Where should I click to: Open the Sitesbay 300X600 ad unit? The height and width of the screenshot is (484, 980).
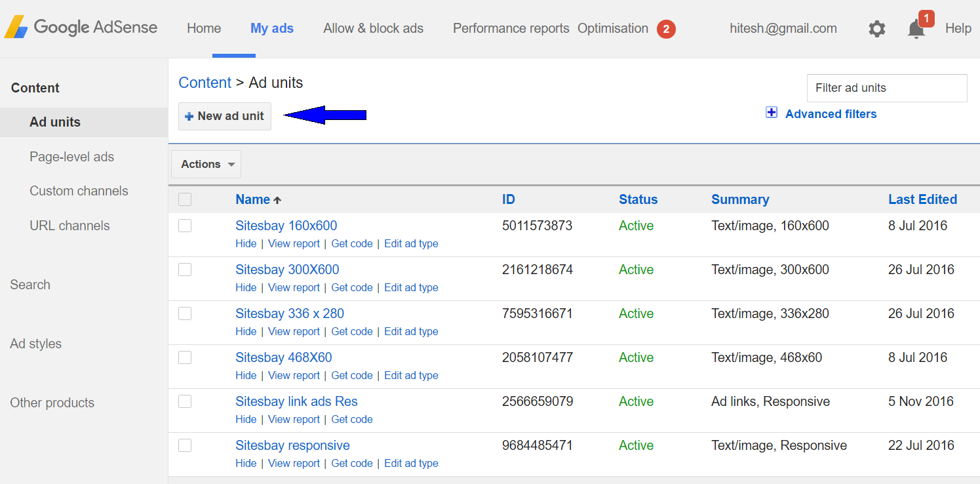click(x=287, y=270)
